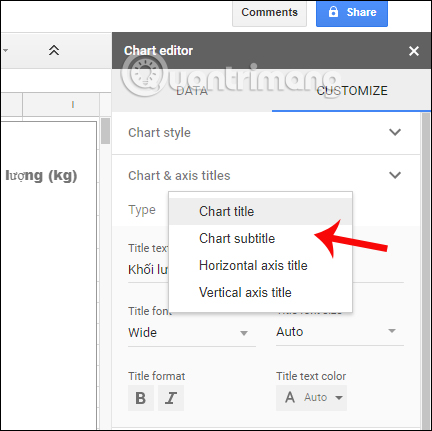Click the blue Share button
The height and width of the screenshot is (431, 432).
(352, 13)
